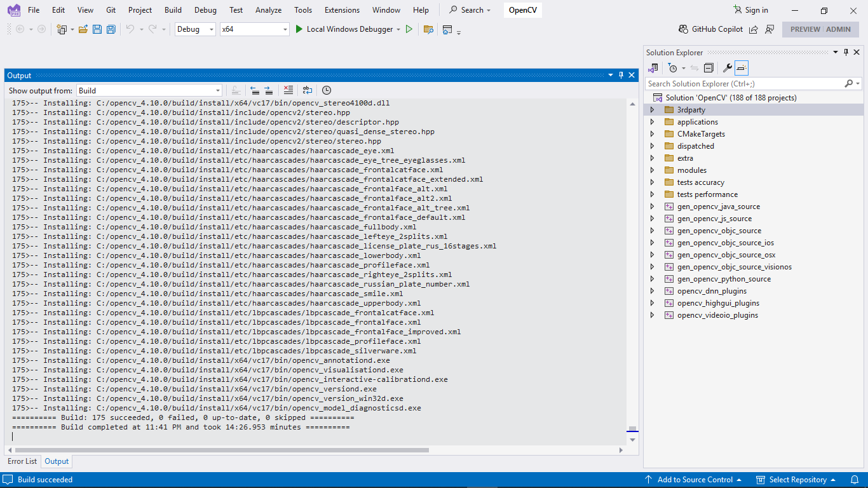This screenshot has width=868, height=488.
Task: Expand the CMakeTargets folder
Action: pyautogui.click(x=652, y=134)
